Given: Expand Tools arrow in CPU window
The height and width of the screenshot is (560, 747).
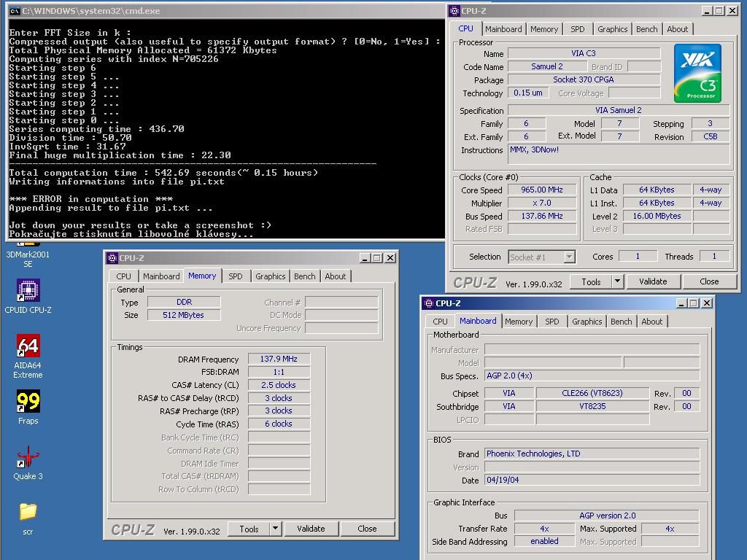Looking at the screenshot, I should pyautogui.click(x=617, y=281).
